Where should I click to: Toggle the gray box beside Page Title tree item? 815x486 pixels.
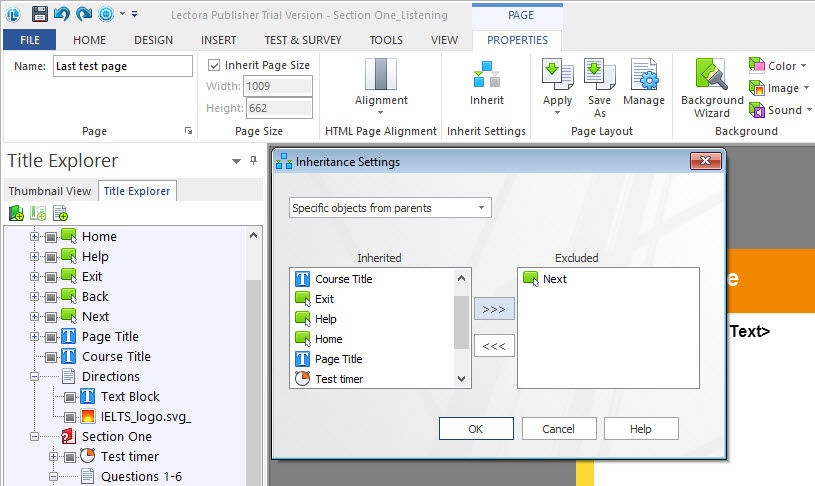tap(50, 337)
